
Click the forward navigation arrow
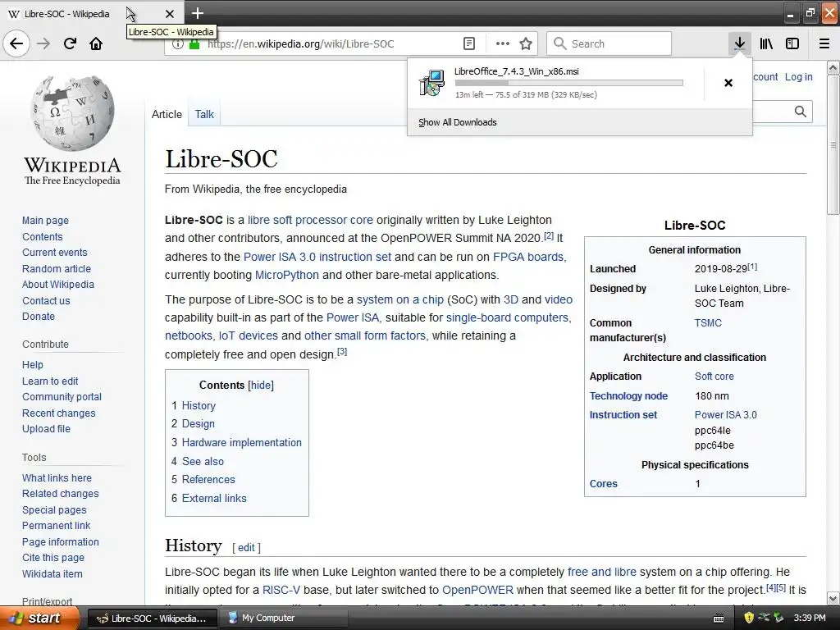coord(43,43)
